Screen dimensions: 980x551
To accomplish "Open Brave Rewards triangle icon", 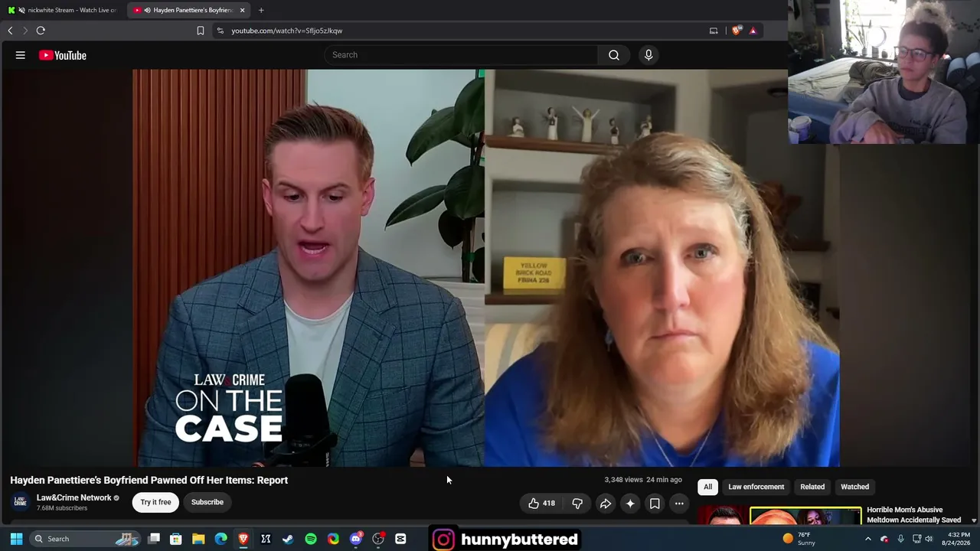I will (753, 31).
